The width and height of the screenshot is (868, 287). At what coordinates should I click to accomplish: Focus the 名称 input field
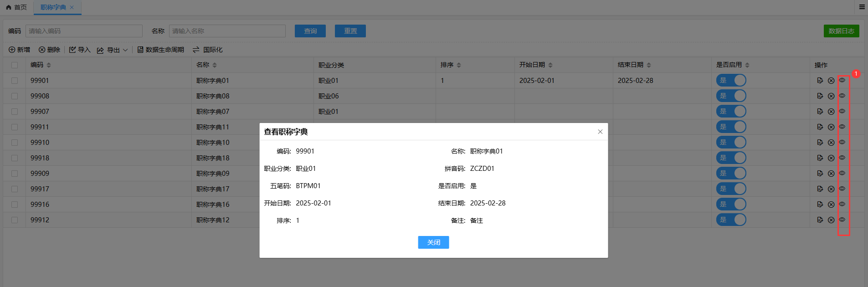point(227,31)
